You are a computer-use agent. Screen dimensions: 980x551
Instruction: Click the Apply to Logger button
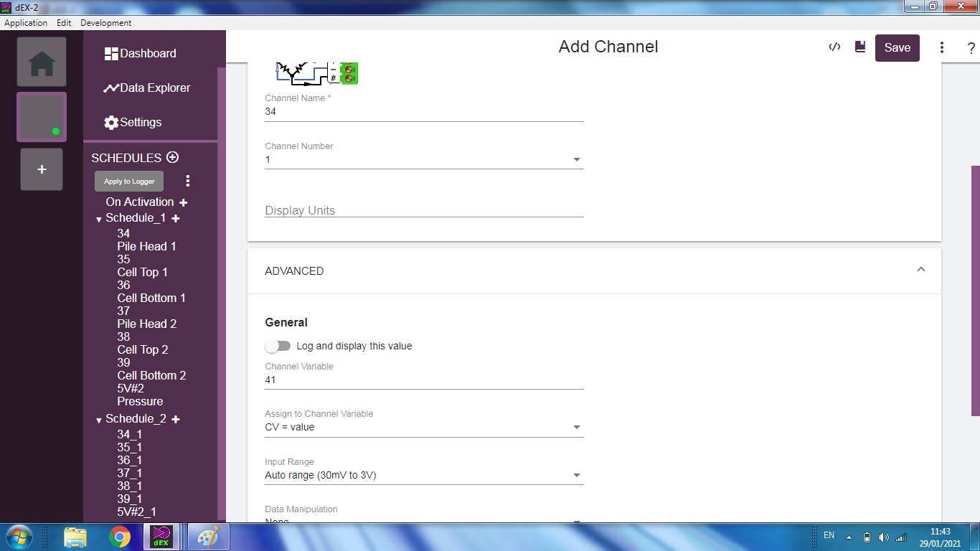[129, 182]
